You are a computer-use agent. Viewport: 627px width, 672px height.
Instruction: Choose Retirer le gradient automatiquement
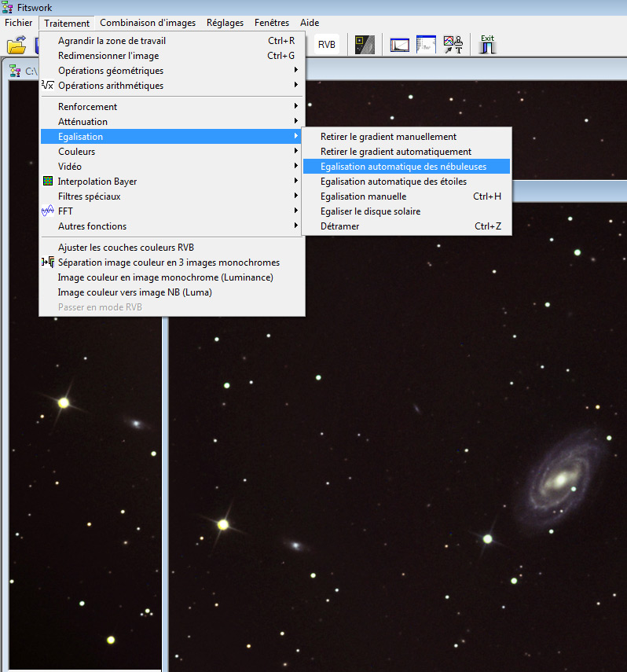tap(406, 152)
